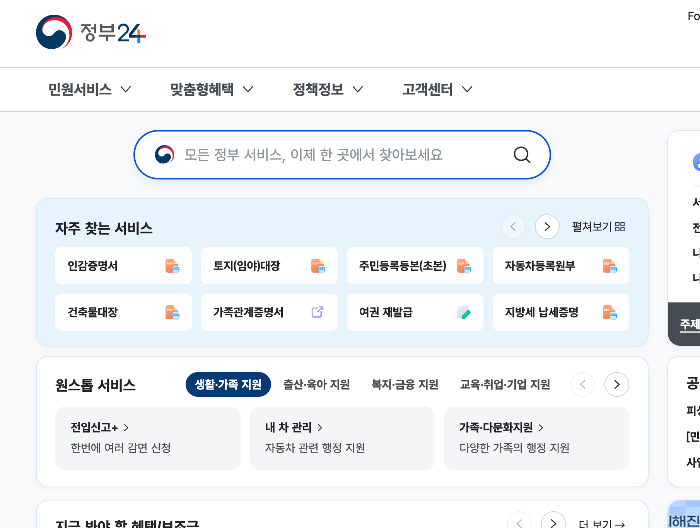This screenshot has height=528, width=700.
Task: Open the 지방세 납세증명 service
Action: tap(561, 312)
